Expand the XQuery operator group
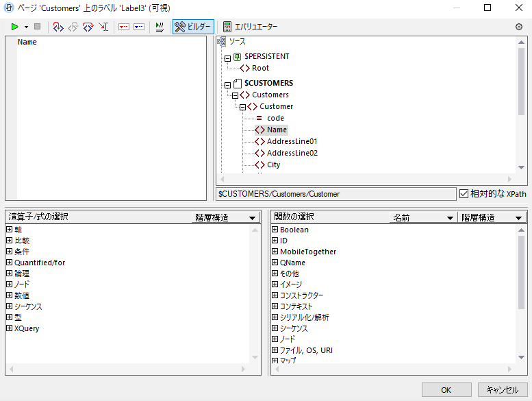 click(x=9, y=328)
